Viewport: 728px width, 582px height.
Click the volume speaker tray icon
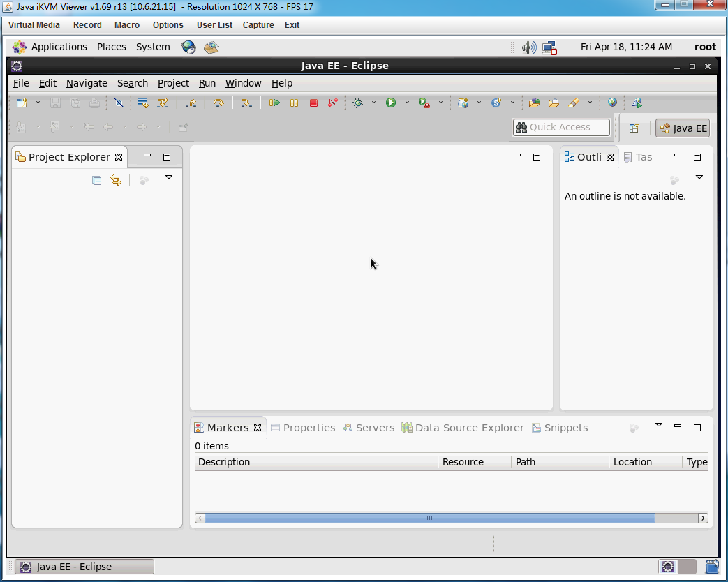click(x=529, y=47)
